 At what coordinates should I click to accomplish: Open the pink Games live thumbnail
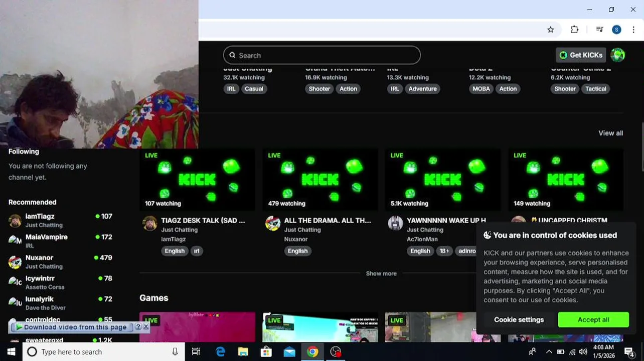[x=197, y=327]
